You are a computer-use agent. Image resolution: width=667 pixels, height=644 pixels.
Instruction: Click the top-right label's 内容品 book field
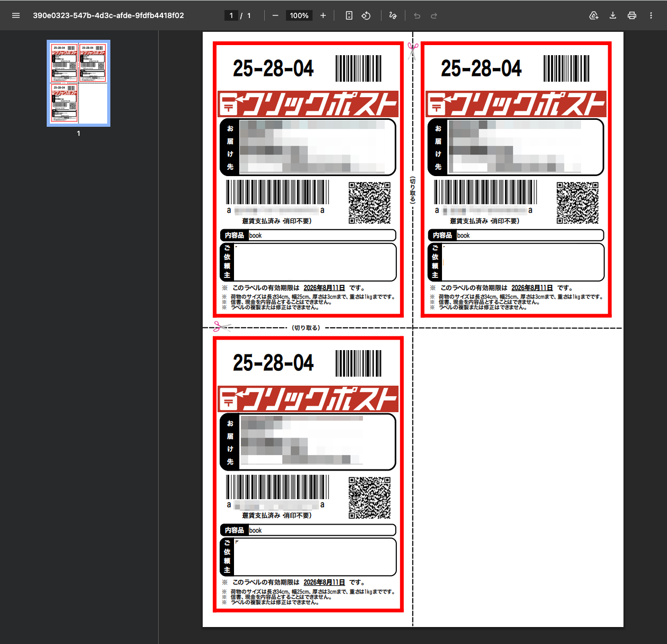(516, 235)
